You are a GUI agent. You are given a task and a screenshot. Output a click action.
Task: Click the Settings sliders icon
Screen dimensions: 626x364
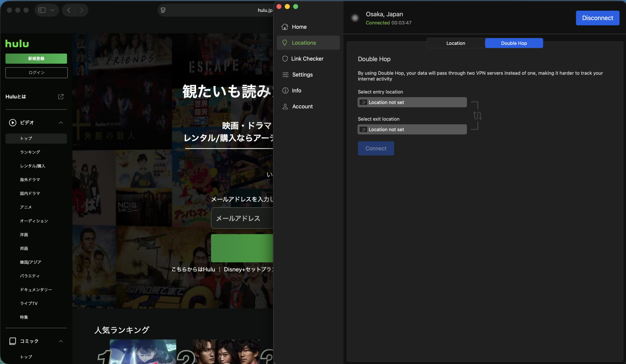[x=285, y=75]
